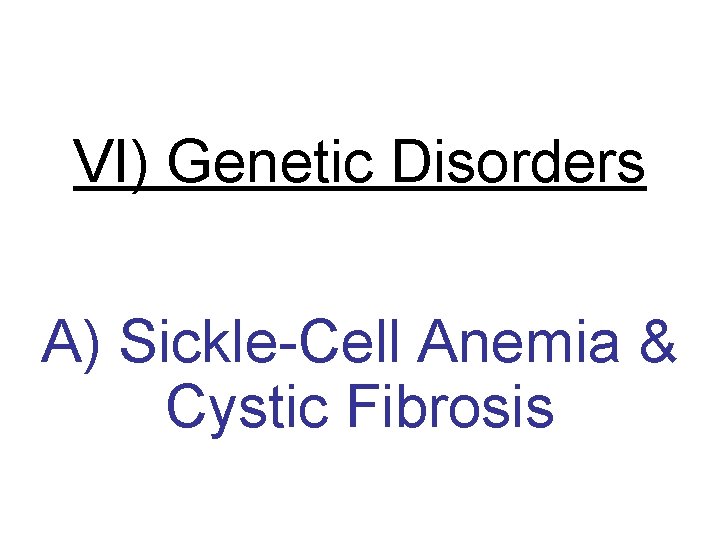Click the capital "G" in "Genetic"
The width and height of the screenshot is (720, 540).
[x=187, y=164]
